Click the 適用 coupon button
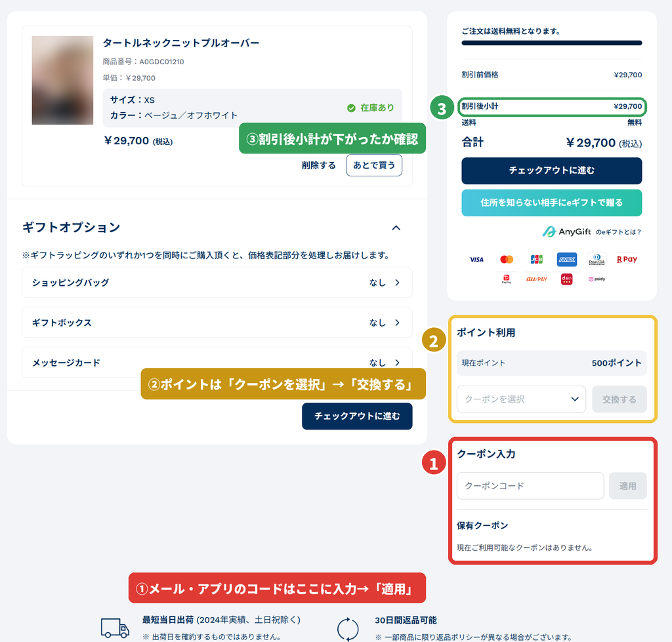This screenshot has height=642, width=672. [x=627, y=486]
